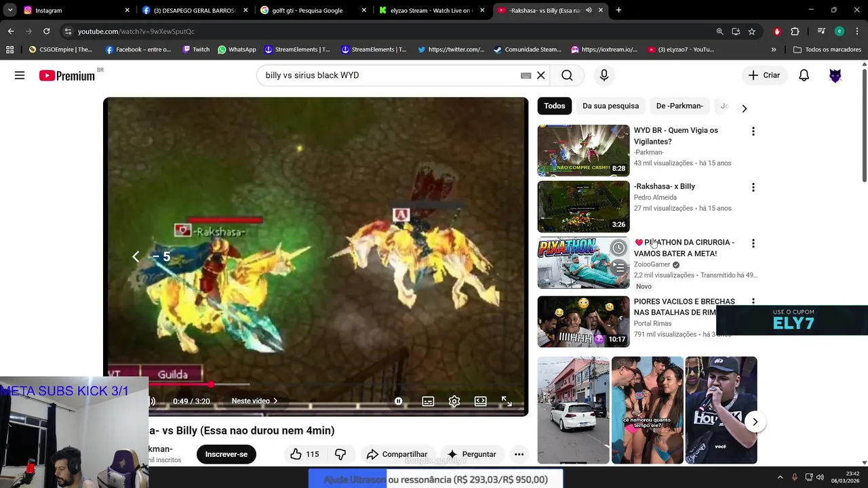The width and height of the screenshot is (868, 488).
Task: Open Chrome zoom magnifier in address bar
Action: [719, 31]
